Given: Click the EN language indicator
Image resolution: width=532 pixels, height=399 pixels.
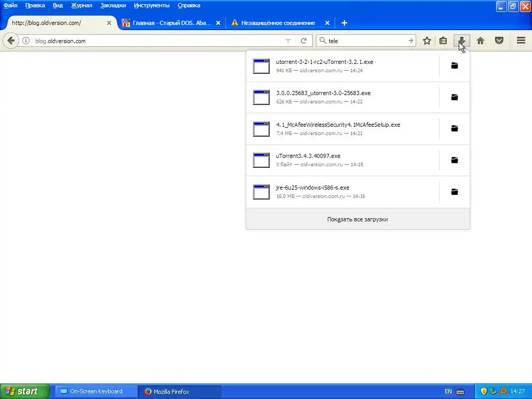Looking at the screenshot, I should (x=448, y=391).
